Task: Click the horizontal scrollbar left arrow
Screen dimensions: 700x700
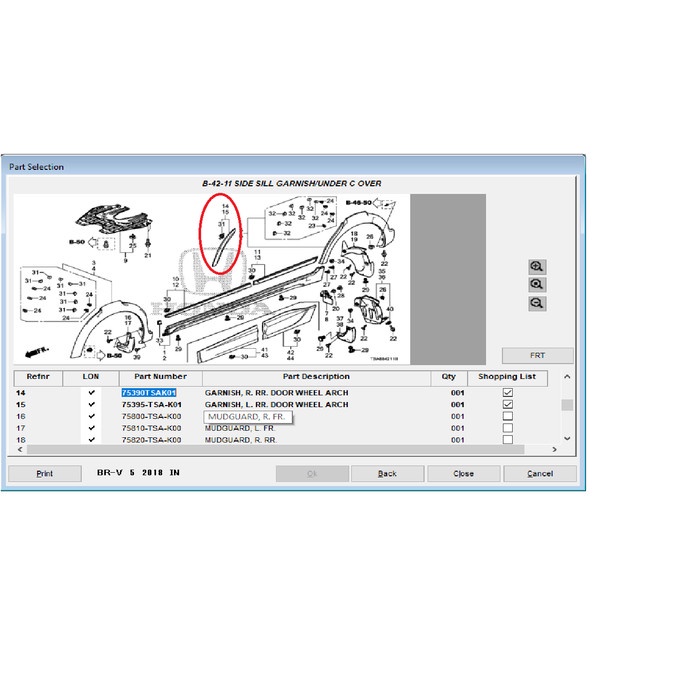Action: click(20, 450)
